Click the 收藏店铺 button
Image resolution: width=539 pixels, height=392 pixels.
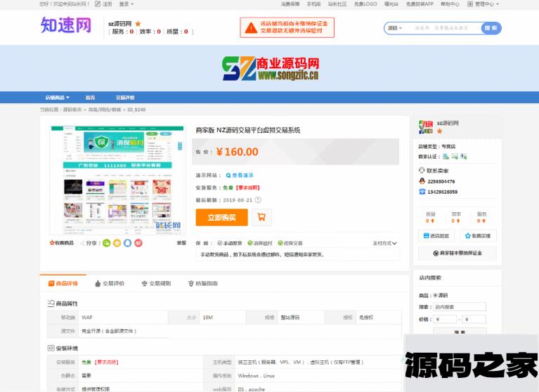coord(478,236)
